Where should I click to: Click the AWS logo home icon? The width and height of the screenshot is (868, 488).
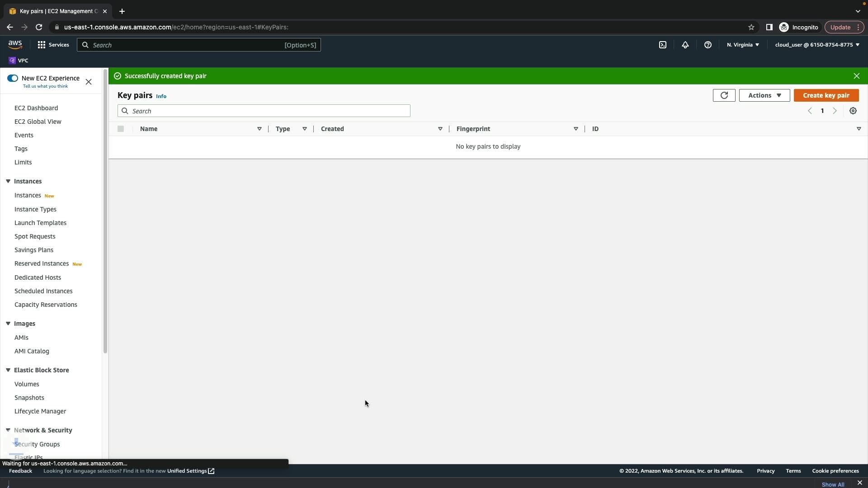[x=15, y=44]
